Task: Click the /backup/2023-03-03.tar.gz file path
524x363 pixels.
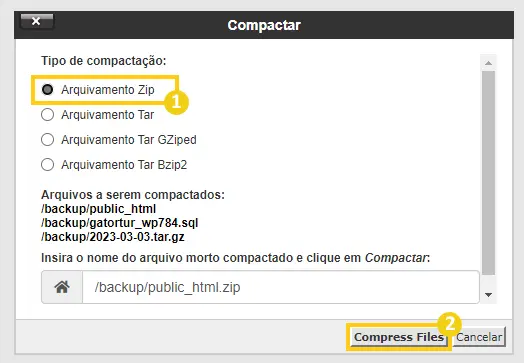Action: pos(113,237)
